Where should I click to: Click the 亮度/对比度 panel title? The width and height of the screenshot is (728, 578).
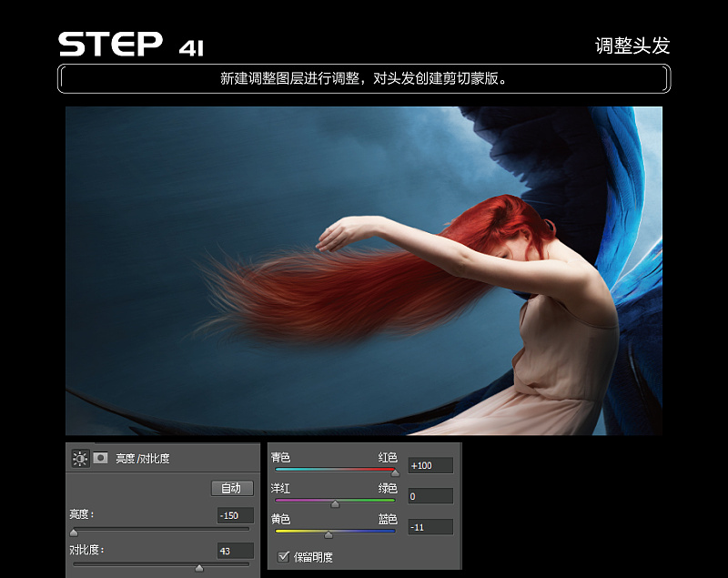[143, 459]
